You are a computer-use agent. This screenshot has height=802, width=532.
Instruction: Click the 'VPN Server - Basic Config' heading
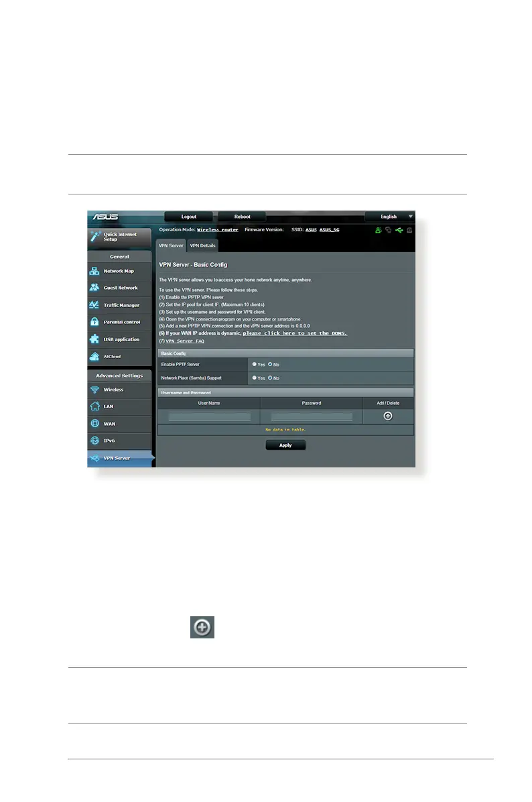(193, 265)
